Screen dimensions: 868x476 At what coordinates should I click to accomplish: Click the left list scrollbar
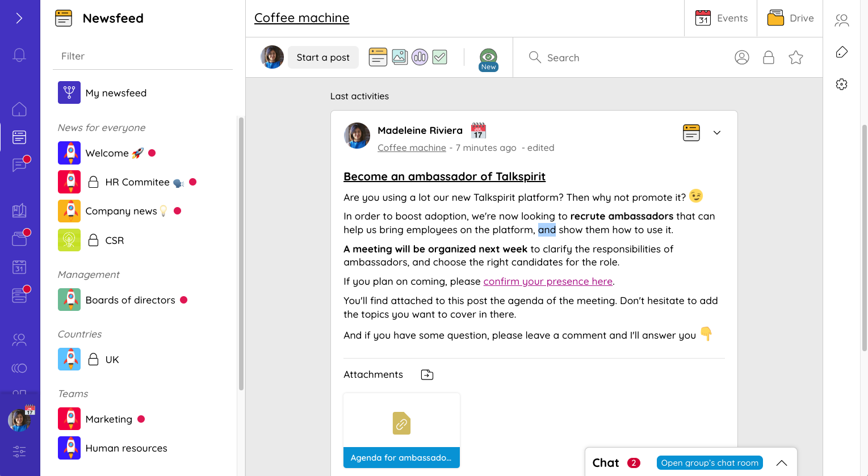coord(241,254)
